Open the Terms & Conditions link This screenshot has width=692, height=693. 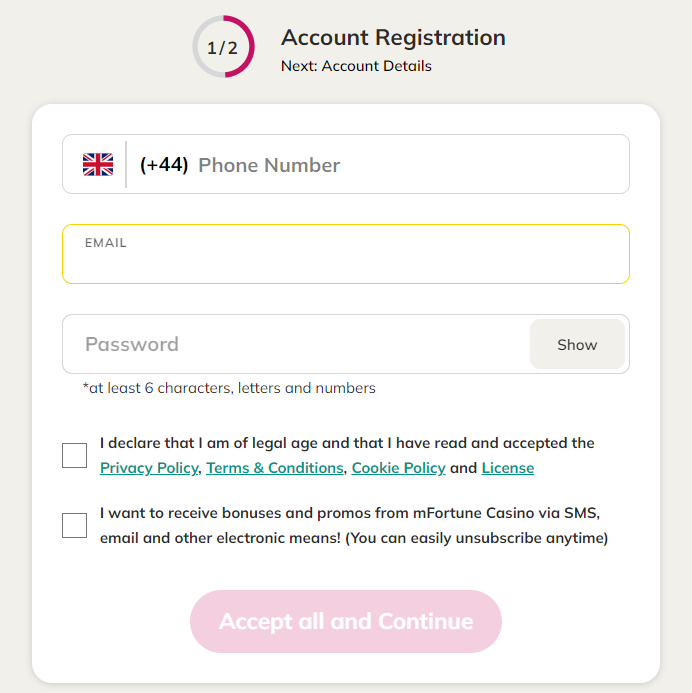[x=275, y=468]
